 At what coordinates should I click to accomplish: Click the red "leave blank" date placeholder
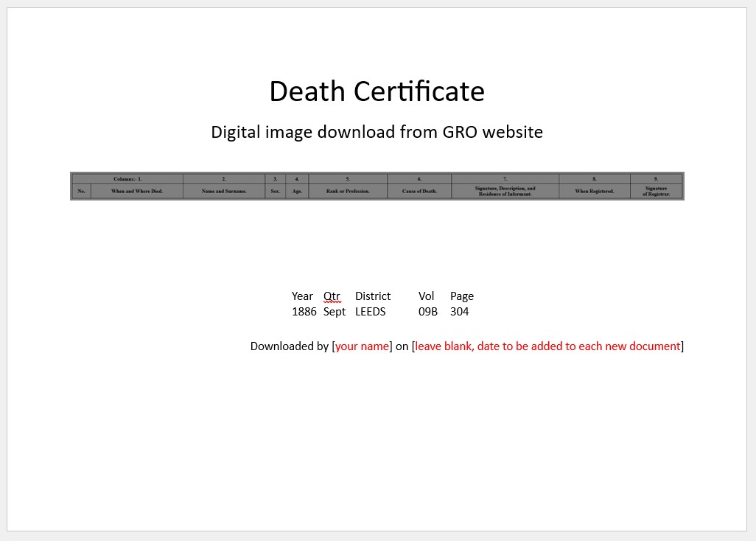(547, 346)
